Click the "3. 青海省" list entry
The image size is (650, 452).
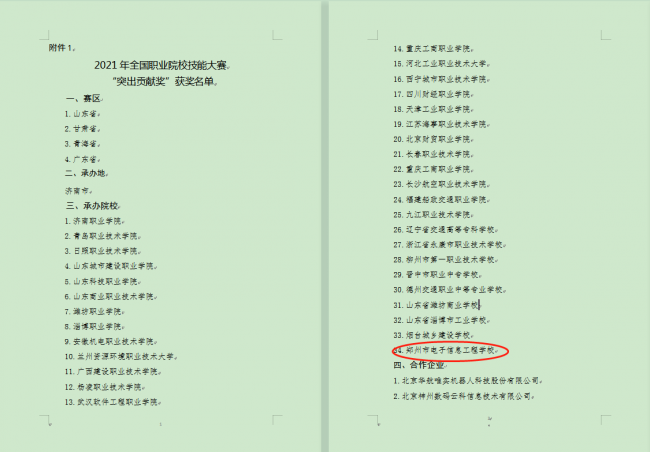click(82, 143)
